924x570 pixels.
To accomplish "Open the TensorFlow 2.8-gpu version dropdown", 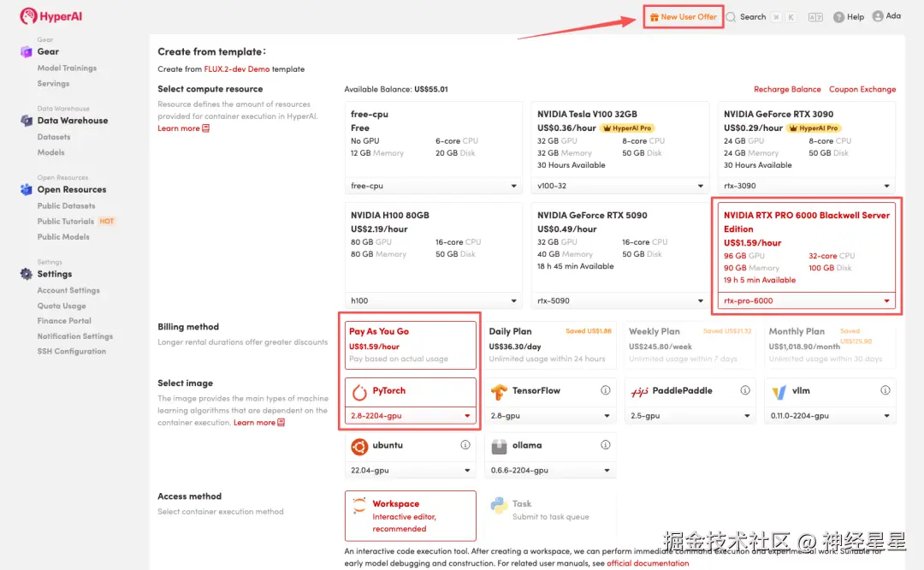I will 550,416.
